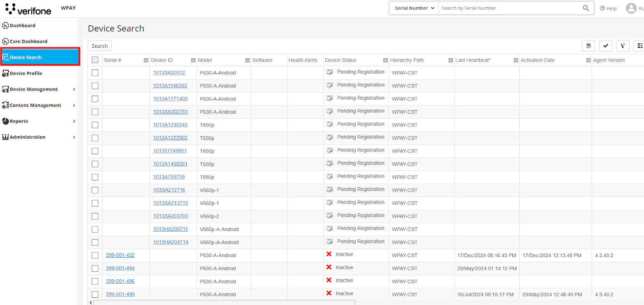Open the Hierarchy Path column menu icon

pyautogui.click(x=450, y=60)
